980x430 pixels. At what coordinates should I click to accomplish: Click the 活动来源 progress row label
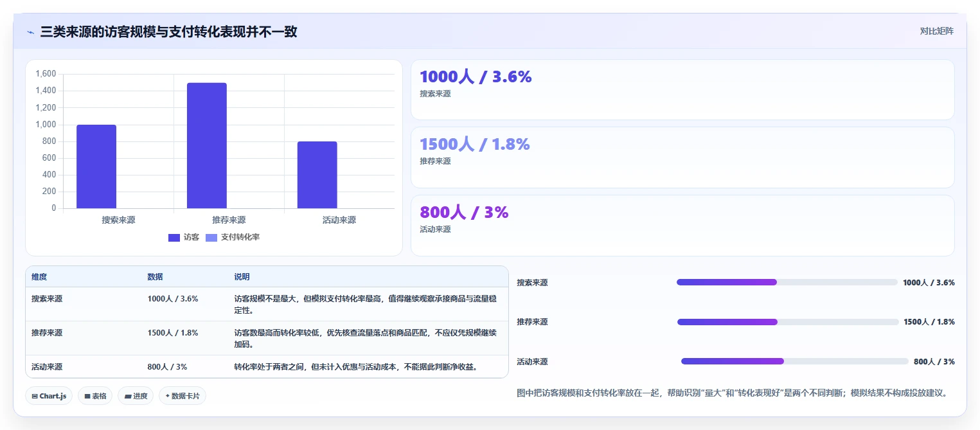(533, 362)
